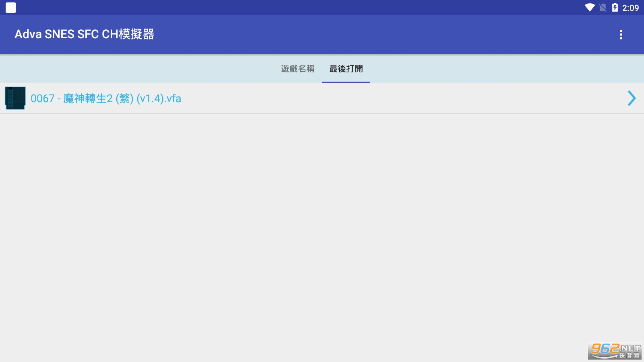Click the Wi-Fi signal status icon
Viewport: 644px width, 362px height.
point(590,8)
